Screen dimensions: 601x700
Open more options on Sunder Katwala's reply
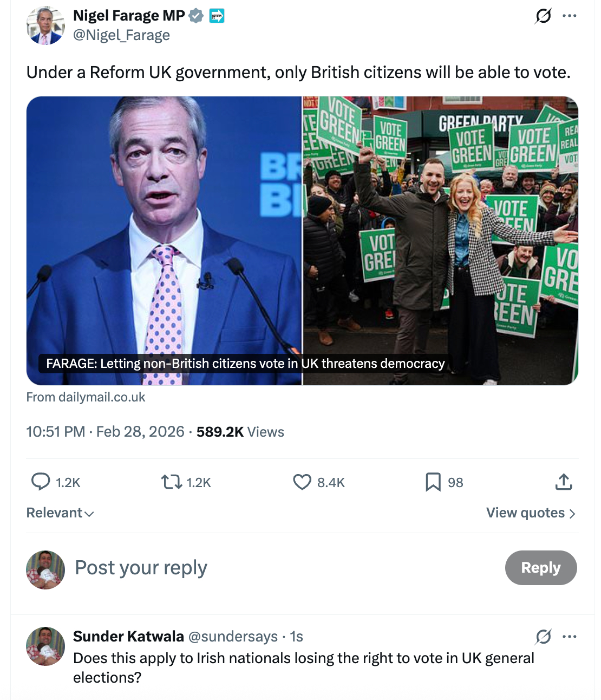pyautogui.click(x=570, y=637)
